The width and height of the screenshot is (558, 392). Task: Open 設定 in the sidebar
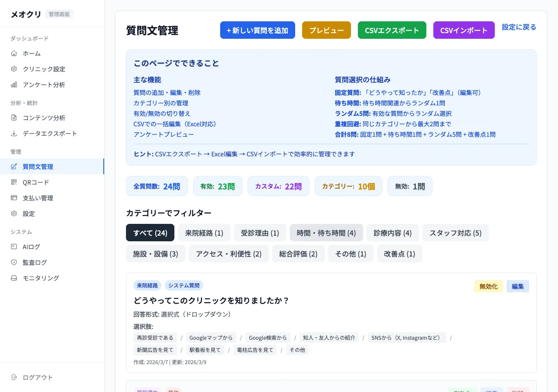[x=52, y=213]
